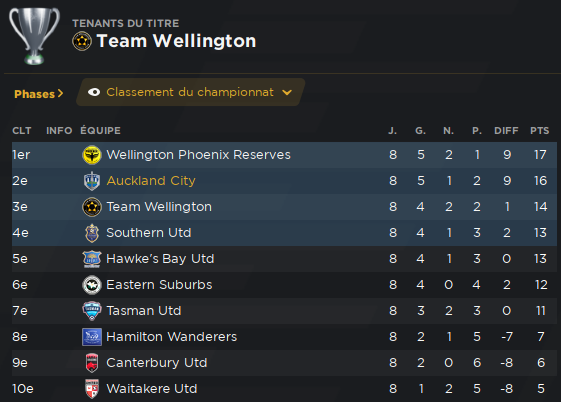Expand the Classement du championnat dropdown arrow
The width and height of the screenshot is (561, 402).
pyautogui.click(x=287, y=93)
